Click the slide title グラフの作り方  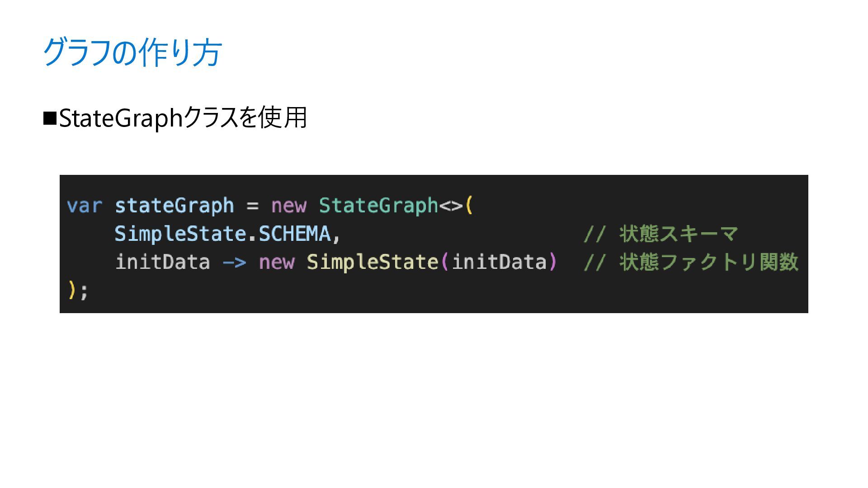click(x=132, y=52)
